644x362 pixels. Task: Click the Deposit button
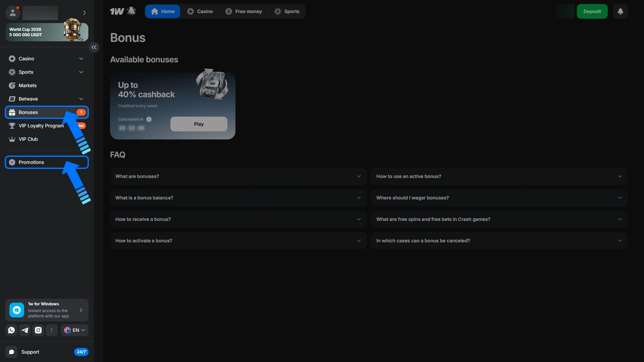coord(592,11)
